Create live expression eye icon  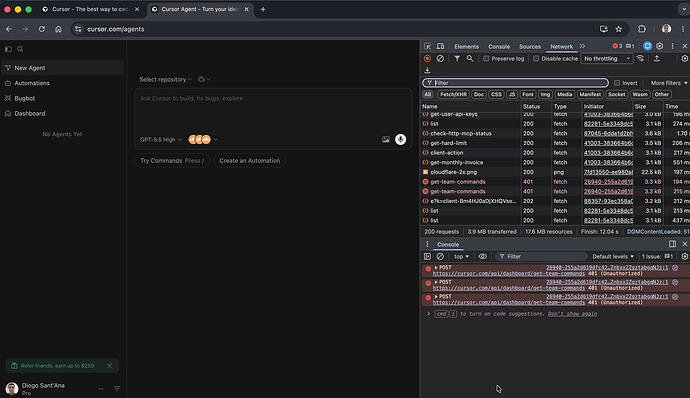click(483, 256)
